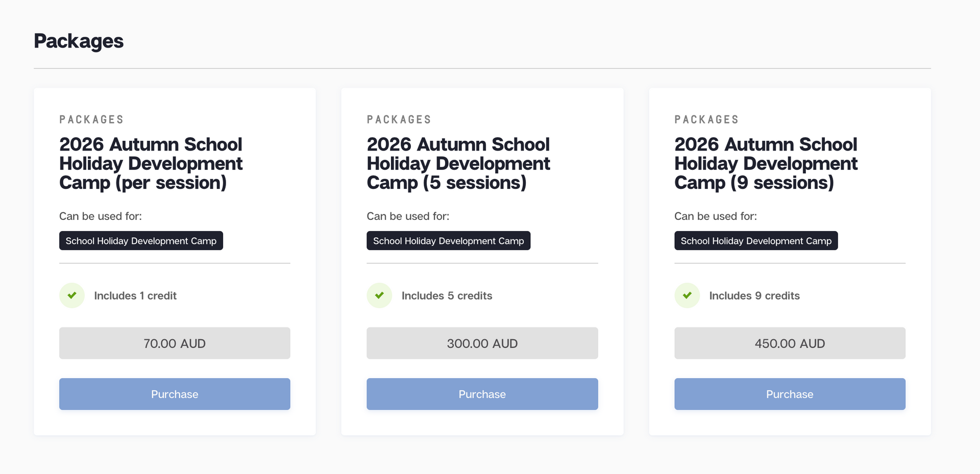Click School Holiday Development Camp tag in 5 sessions card
This screenshot has height=474, width=980.
[448, 241]
